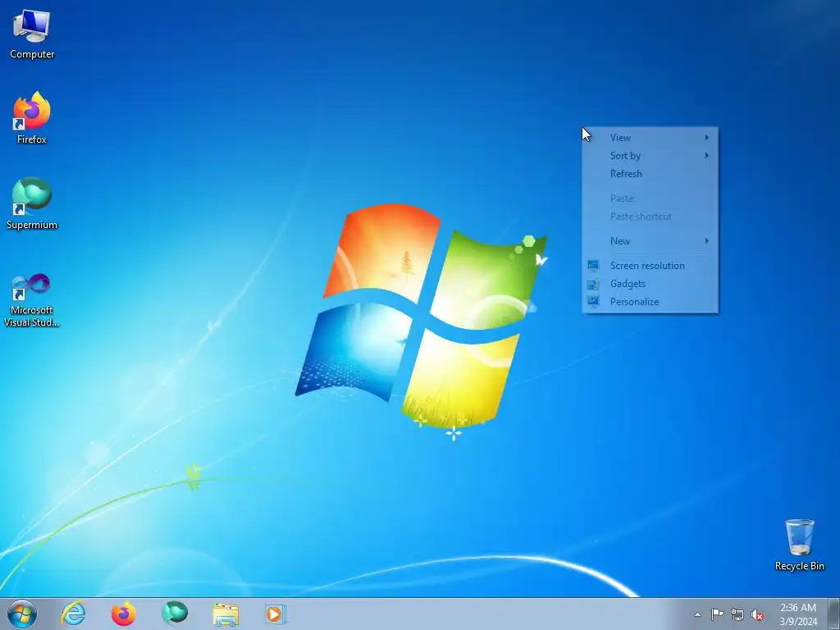The width and height of the screenshot is (840, 630).
Task: Select the Microsoft Visual Studio desktop shortcut
Action: coord(32,300)
